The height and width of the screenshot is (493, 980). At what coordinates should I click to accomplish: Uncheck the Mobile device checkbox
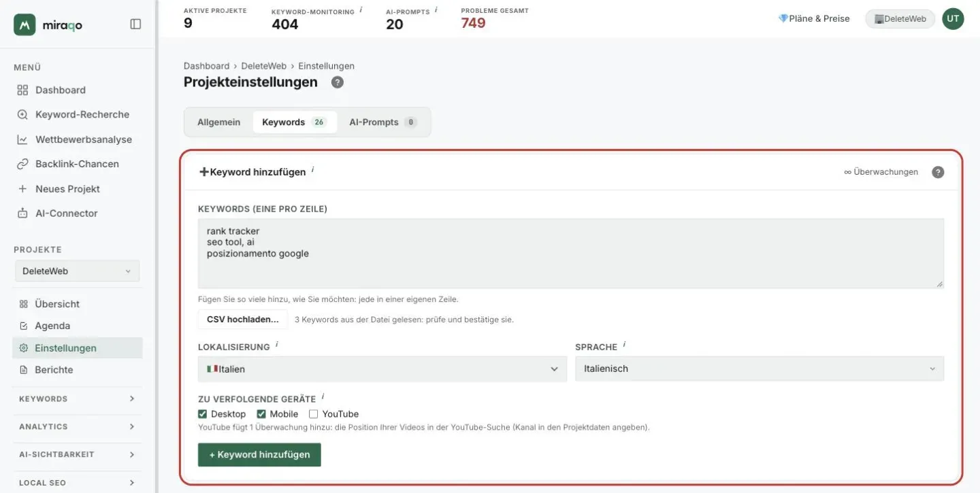pos(261,414)
